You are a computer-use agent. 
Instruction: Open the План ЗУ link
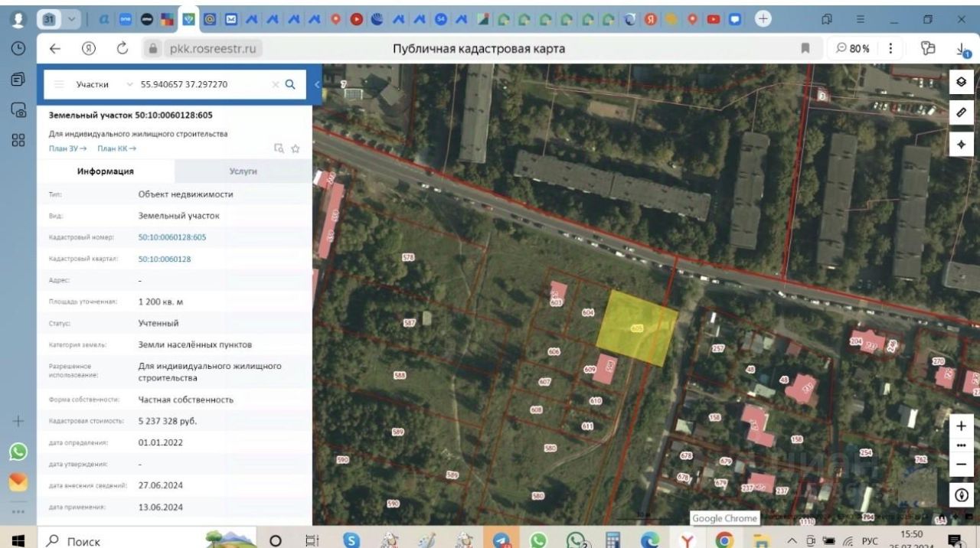pyautogui.click(x=67, y=148)
